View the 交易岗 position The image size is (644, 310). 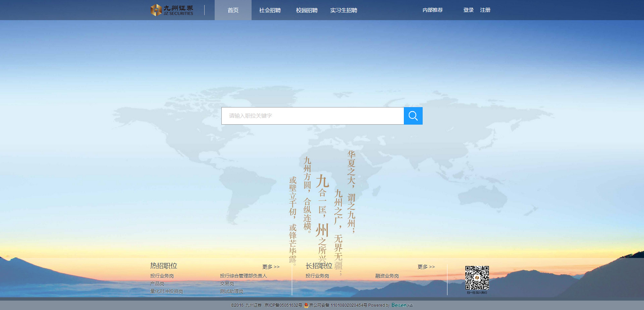(227, 283)
